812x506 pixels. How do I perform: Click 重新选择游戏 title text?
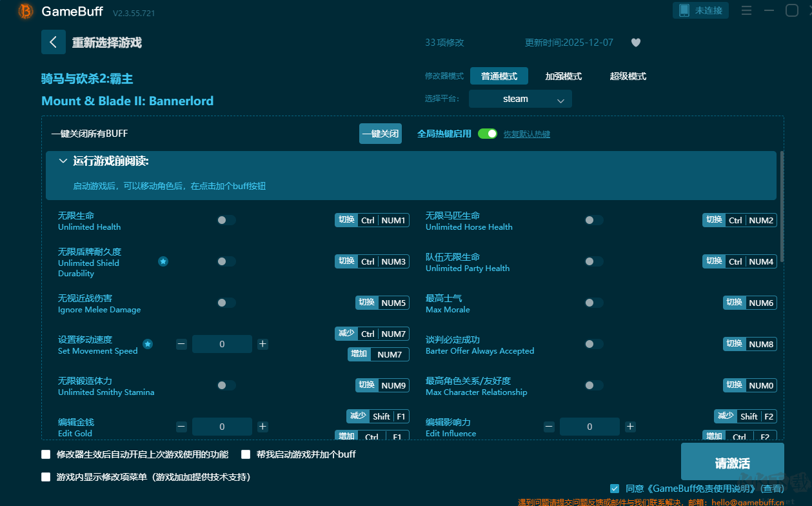pos(107,43)
